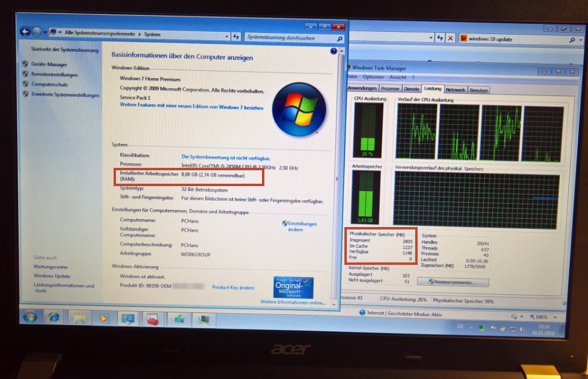Screen dimensions: 588x379
Task: Click the Windows 7 Home Premium text
Action: 150,79
